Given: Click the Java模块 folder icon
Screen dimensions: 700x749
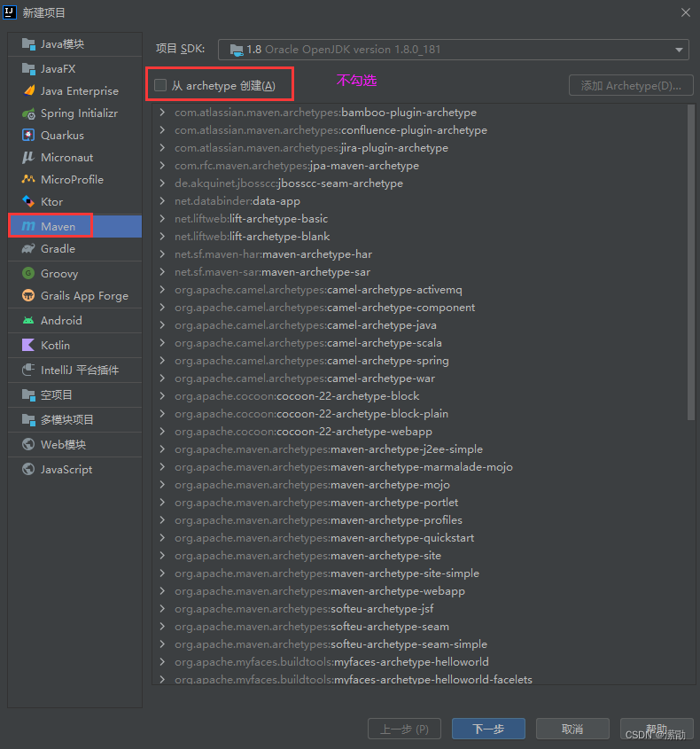Looking at the screenshot, I should click(28, 44).
